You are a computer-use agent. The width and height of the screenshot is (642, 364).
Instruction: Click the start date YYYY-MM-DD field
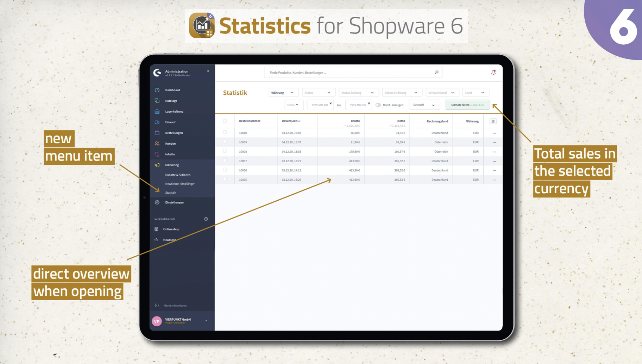point(320,105)
